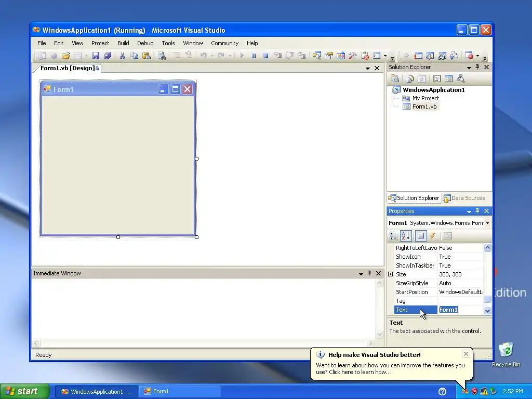Image resolution: width=532 pixels, height=399 pixels.
Task: Open dropdown beside Breakpoints toolbar icon
Action: pos(478,56)
